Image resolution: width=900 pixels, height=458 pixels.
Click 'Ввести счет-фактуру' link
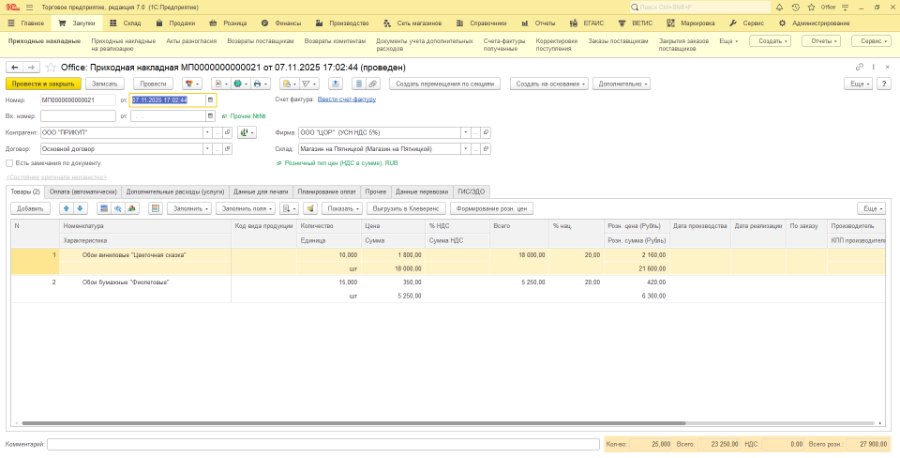tap(347, 99)
